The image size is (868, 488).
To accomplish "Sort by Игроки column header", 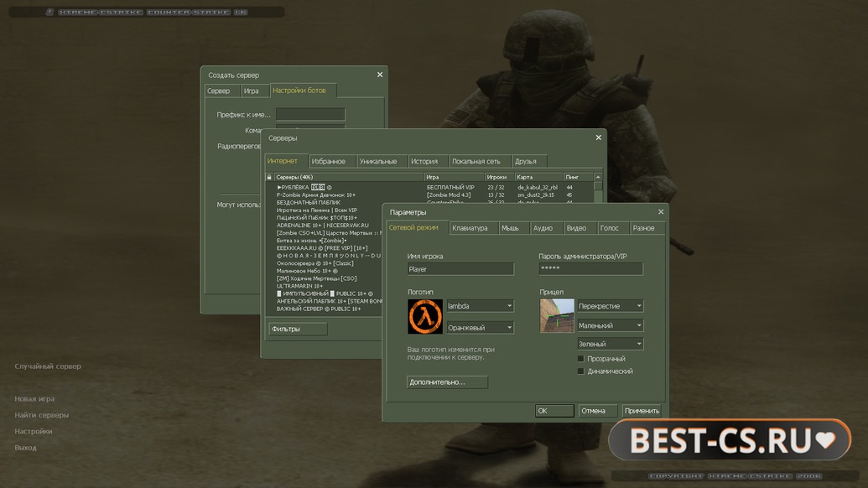I will [x=499, y=177].
